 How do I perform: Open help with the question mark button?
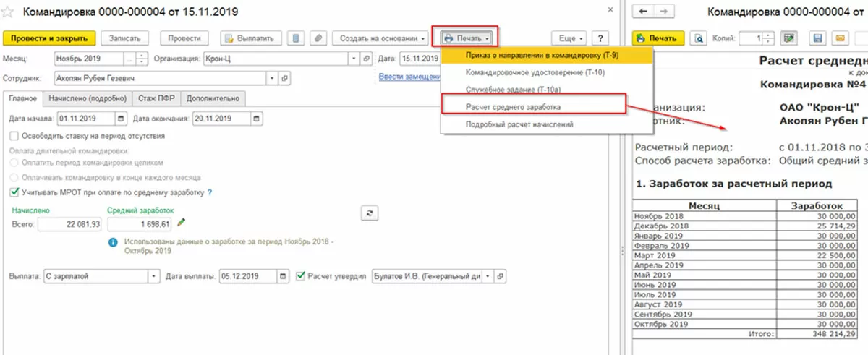(600, 38)
